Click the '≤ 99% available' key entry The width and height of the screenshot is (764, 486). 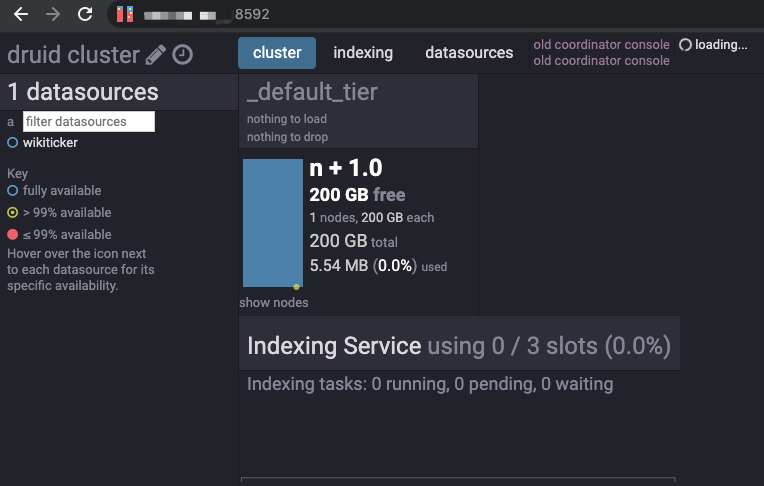point(67,234)
